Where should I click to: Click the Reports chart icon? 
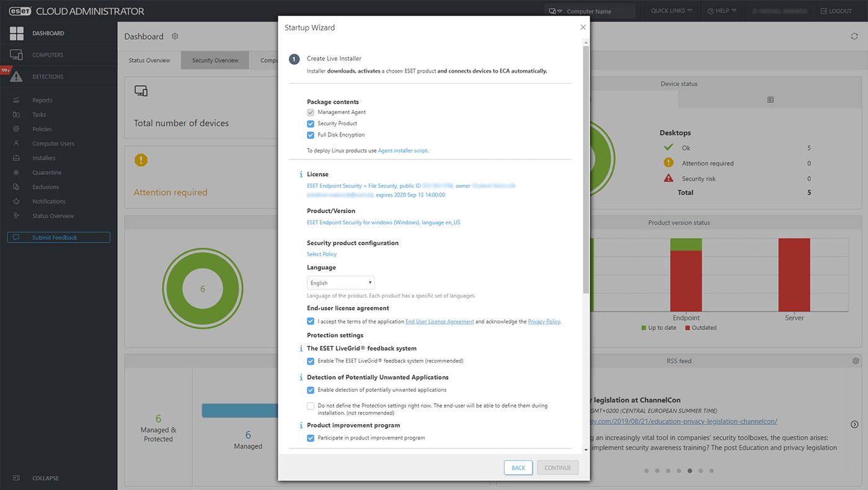pos(16,100)
